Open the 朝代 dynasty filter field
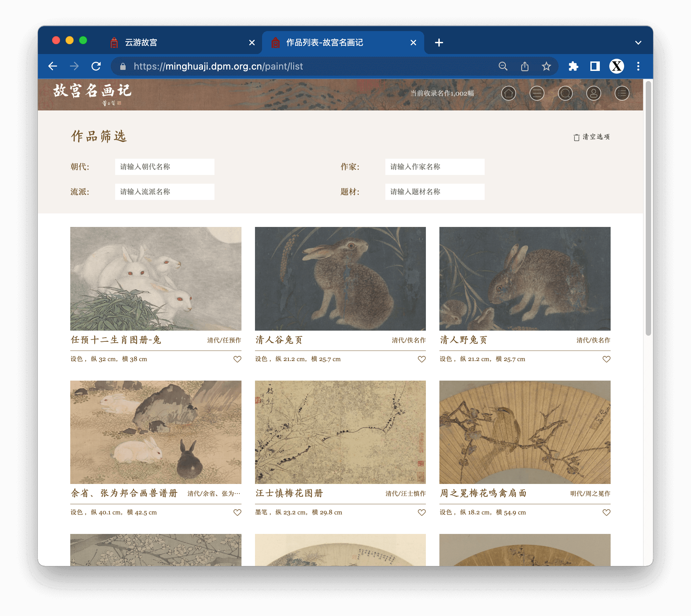Image resolution: width=691 pixels, height=616 pixels. click(164, 167)
